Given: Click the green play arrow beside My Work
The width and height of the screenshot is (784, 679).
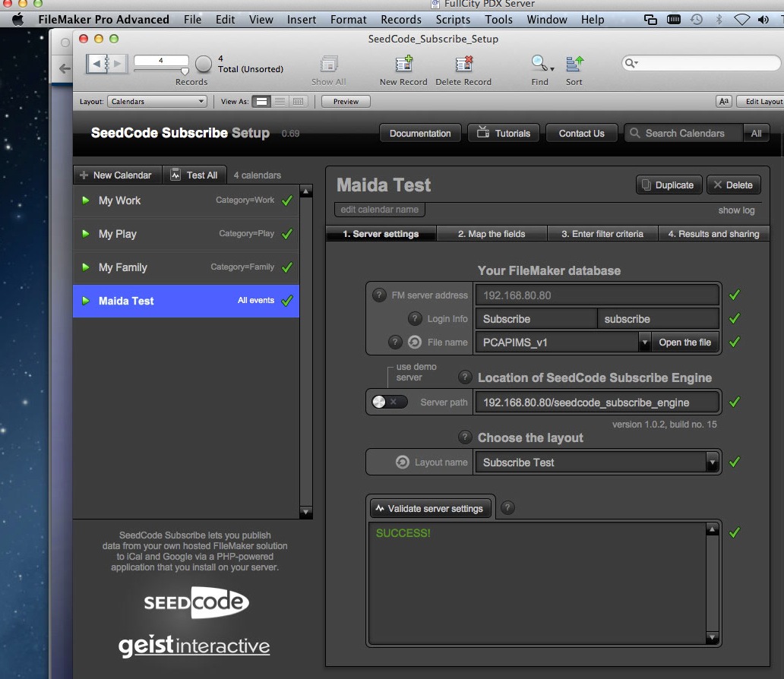Looking at the screenshot, I should pyautogui.click(x=86, y=201).
